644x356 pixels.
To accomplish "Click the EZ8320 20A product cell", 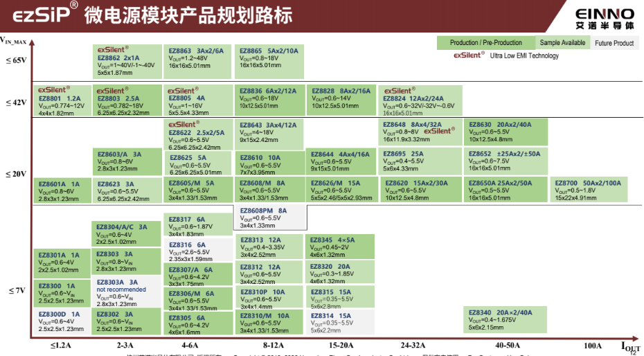I will pyautogui.click(x=340, y=272).
